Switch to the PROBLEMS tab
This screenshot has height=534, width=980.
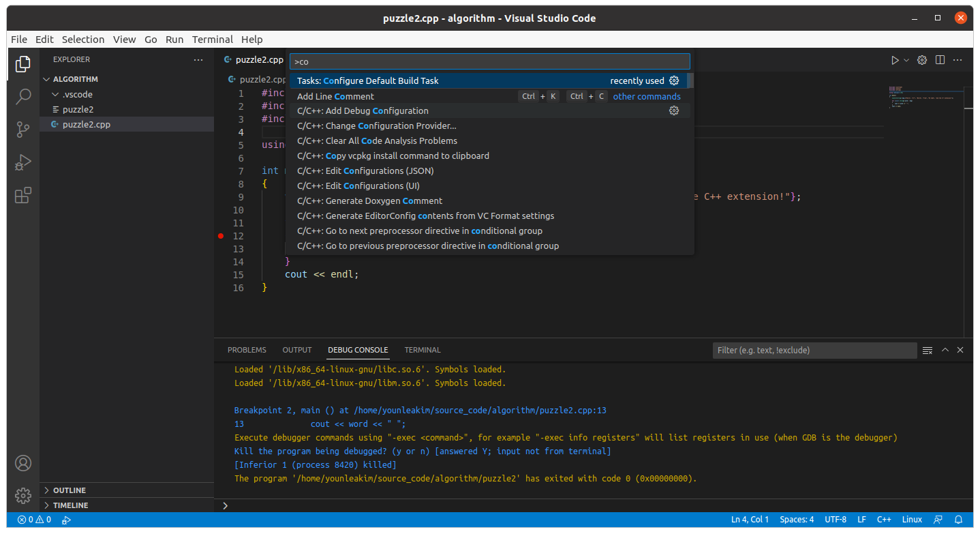tap(247, 350)
